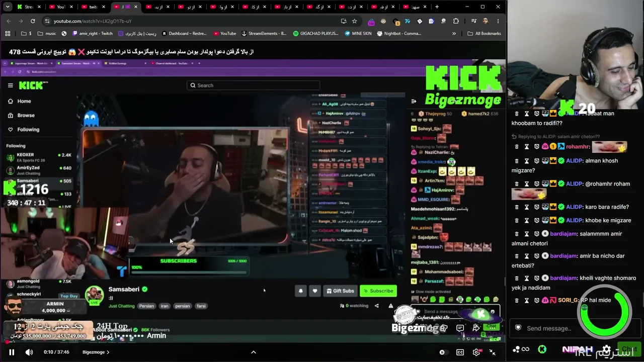
Task: Open the music bookmarks folder
Action: pos(46,33)
